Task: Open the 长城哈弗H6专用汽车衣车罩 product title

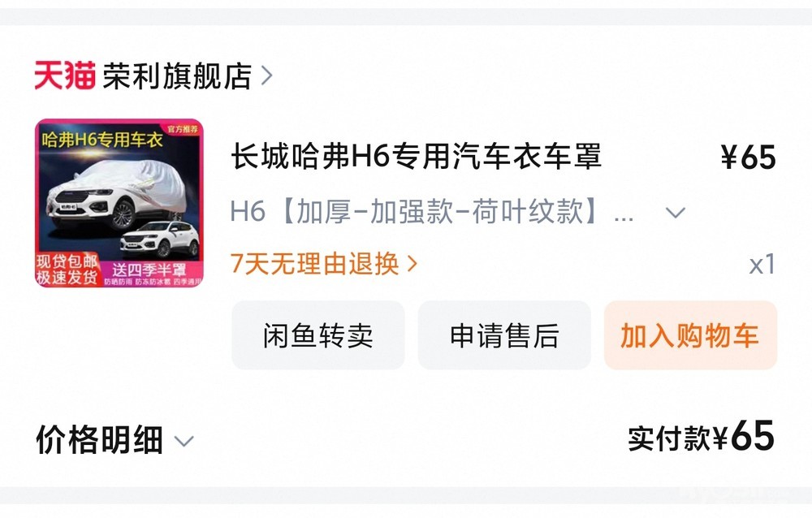Action: (x=416, y=156)
